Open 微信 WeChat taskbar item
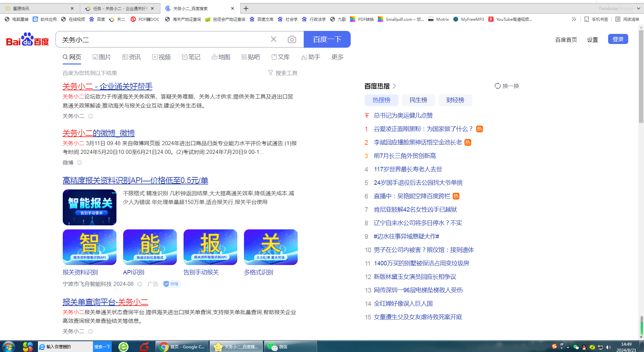Viewport: 644px width, 352px height. pyautogui.click(x=291, y=347)
